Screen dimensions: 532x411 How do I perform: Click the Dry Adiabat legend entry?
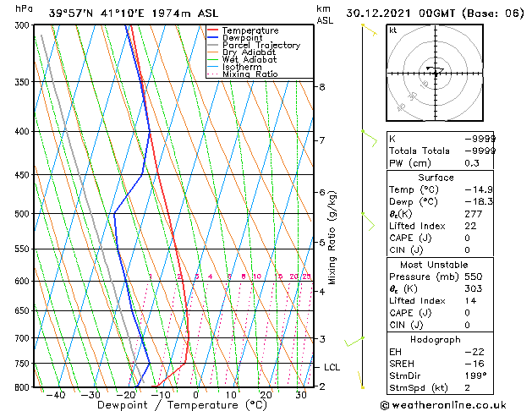(x=242, y=52)
